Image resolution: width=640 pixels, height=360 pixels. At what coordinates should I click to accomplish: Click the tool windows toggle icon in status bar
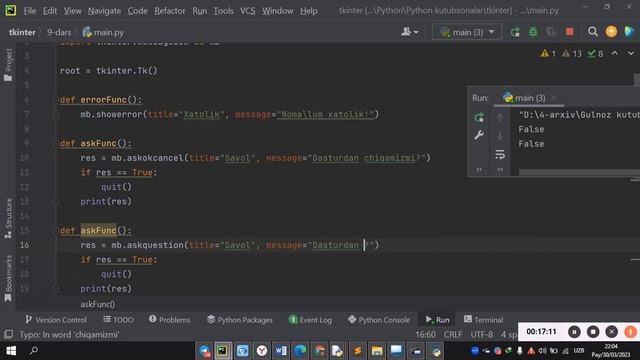coord(8,335)
